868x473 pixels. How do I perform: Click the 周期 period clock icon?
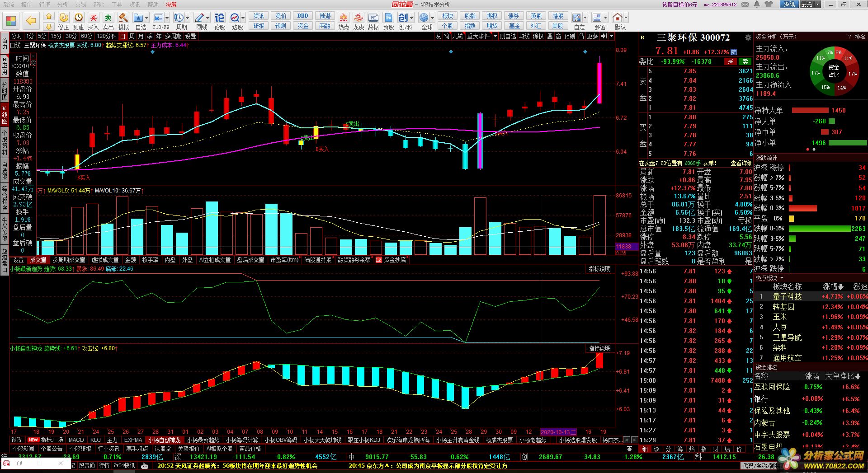[x=179, y=18]
